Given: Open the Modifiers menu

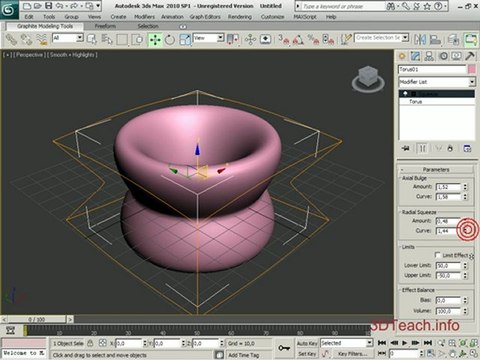Looking at the screenshot, I should 144,17.
